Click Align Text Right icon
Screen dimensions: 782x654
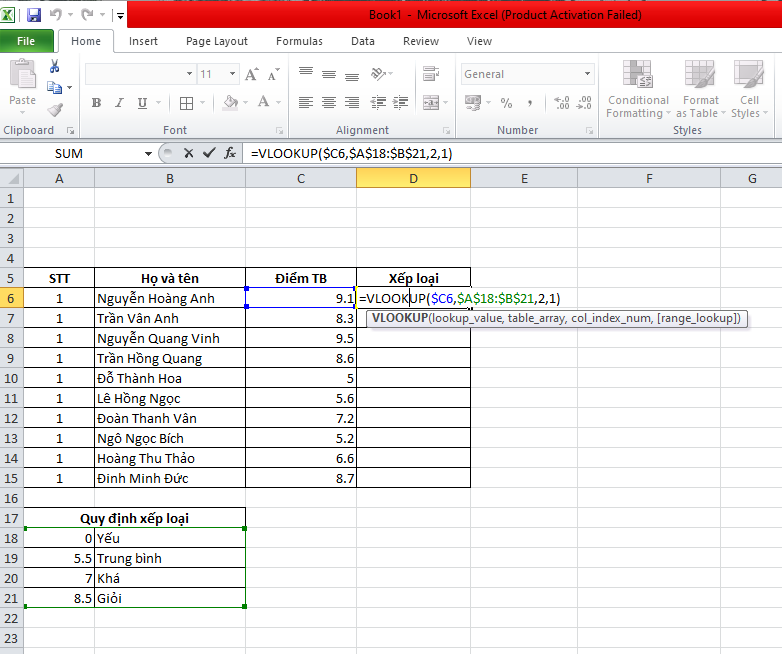click(352, 103)
